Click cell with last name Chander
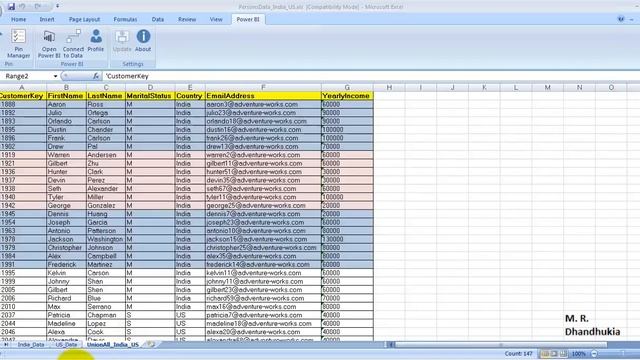The height and width of the screenshot is (360, 640). [106, 130]
